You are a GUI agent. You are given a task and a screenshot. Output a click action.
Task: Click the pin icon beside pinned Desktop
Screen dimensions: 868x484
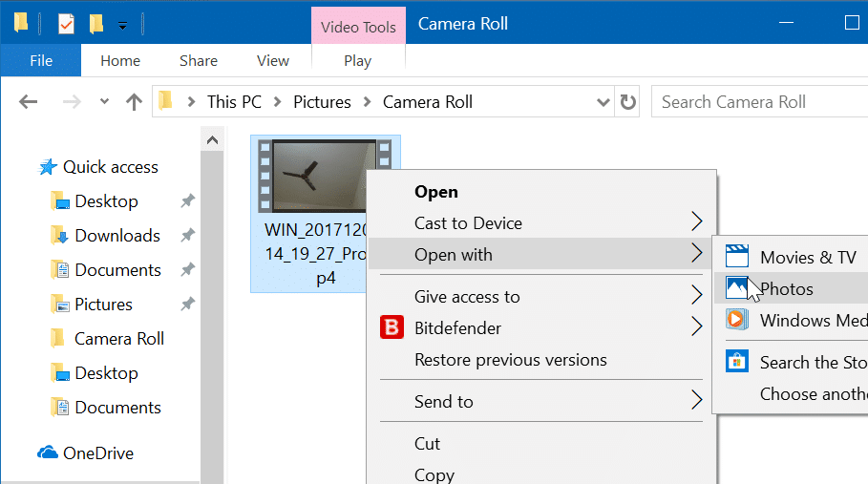coord(188,200)
